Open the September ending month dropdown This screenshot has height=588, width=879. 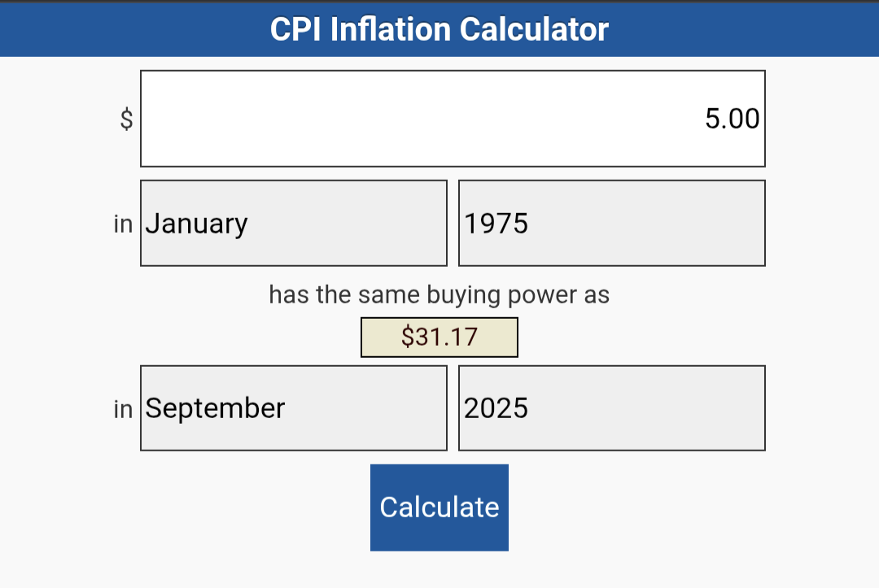point(294,408)
